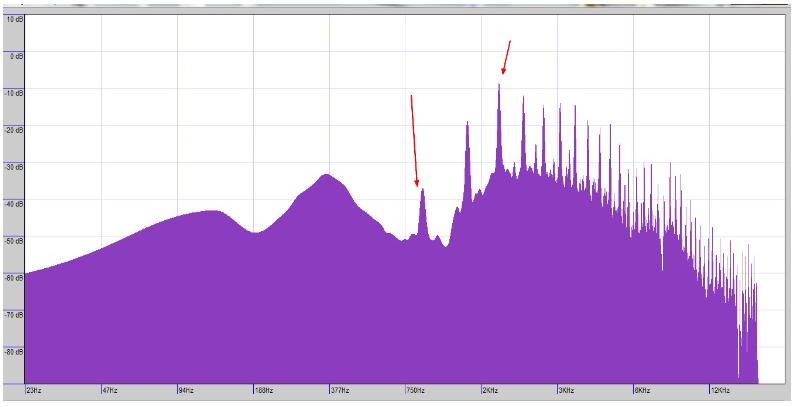Select the "188Hz" frequency label
The height and width of the screenshot is (407, 800).
[264, 391]
